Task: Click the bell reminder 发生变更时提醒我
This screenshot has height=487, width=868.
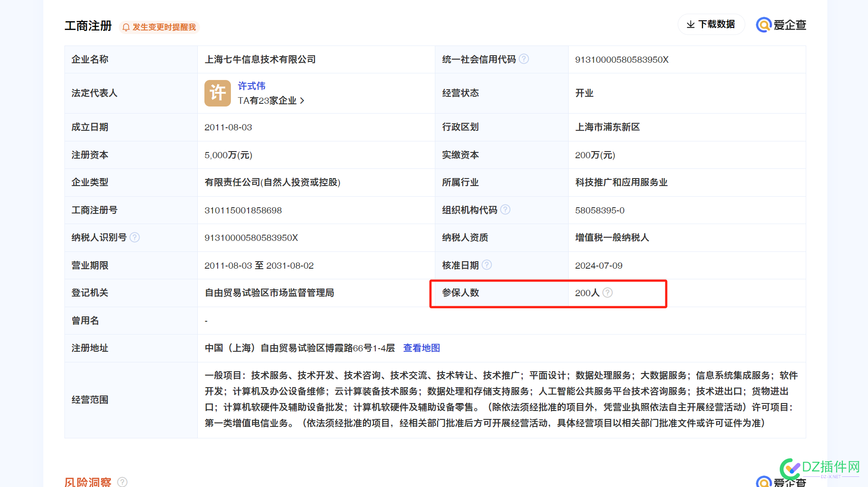Action: [159, 27]
